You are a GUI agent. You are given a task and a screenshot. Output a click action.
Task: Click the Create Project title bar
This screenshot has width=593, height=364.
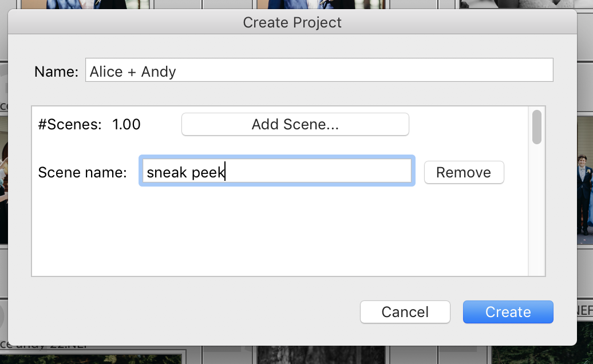coord(292,22)
